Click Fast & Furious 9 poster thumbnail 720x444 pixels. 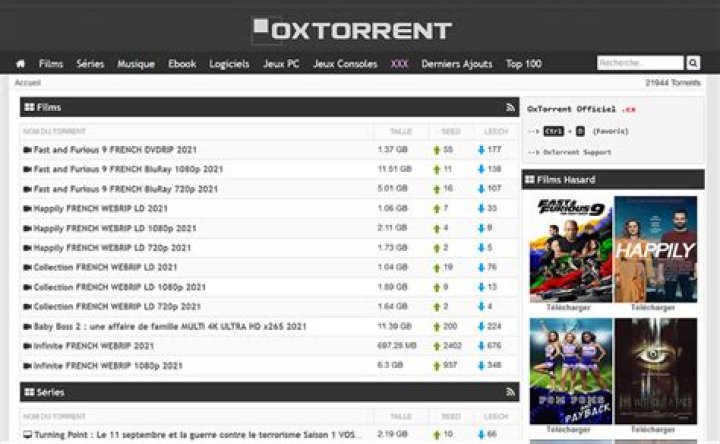point(571,249)
